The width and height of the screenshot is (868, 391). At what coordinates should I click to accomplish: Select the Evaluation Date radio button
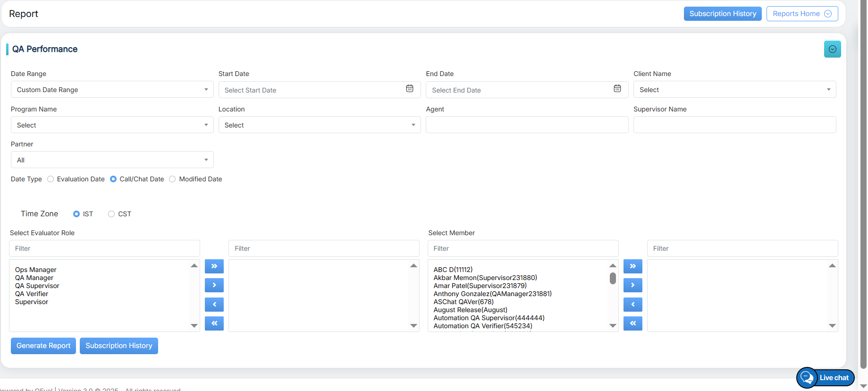tap(51, 179)
